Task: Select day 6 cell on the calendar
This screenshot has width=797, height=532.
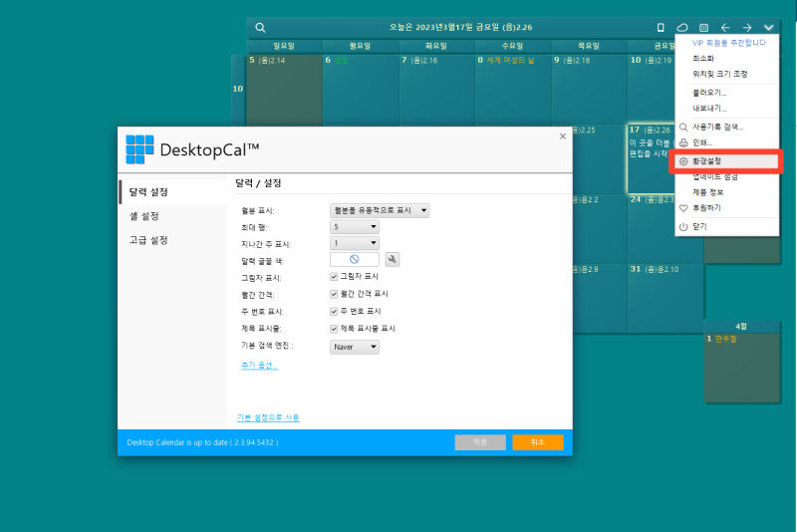Action: coord(361,89)
